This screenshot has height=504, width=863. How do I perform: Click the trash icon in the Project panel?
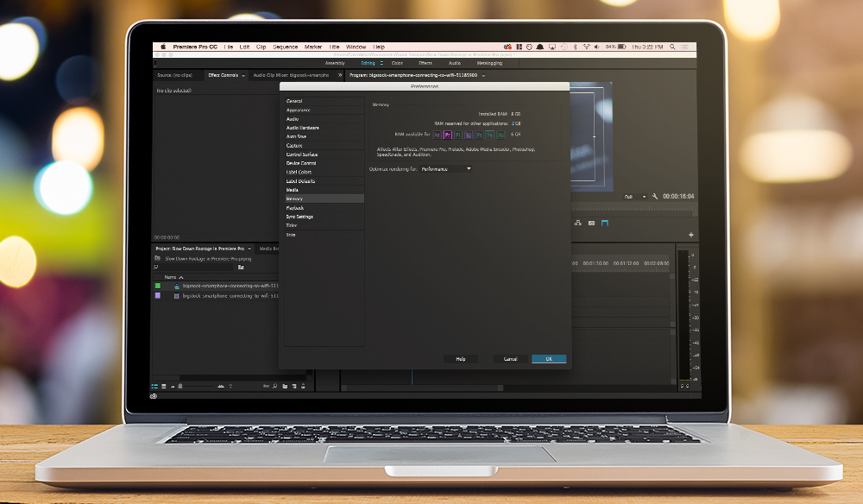(x=302, y=387)
